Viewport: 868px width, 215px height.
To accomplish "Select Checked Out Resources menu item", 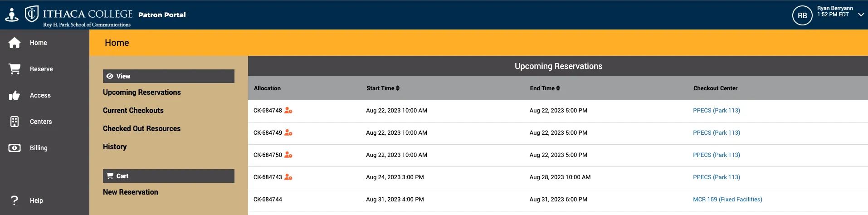I will pyautogui.click(x=141, y=128).
